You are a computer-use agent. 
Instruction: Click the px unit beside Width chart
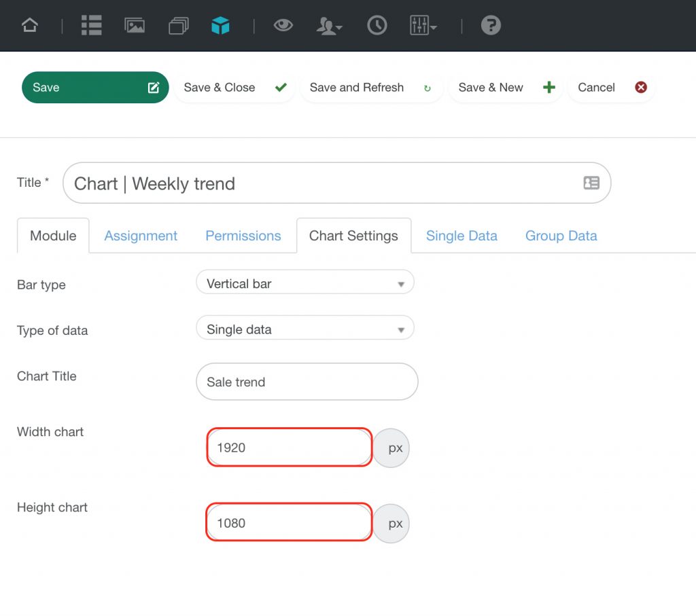click(x=391, y=448)
